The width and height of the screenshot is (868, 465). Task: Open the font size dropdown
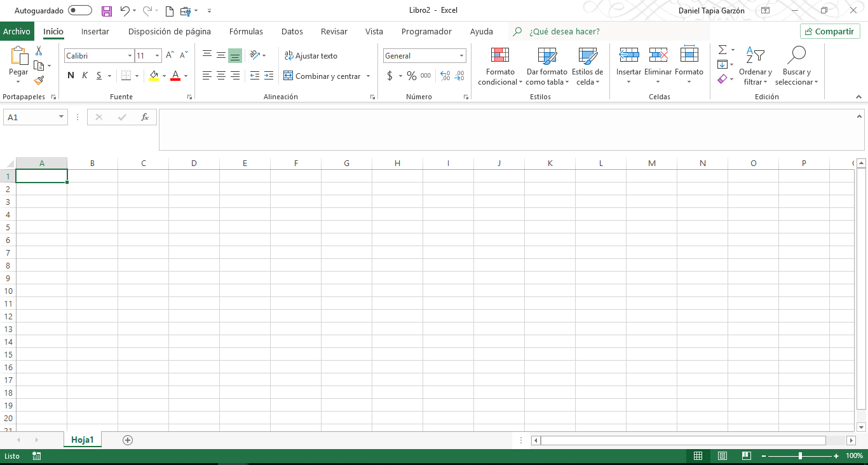click(158, 56)
